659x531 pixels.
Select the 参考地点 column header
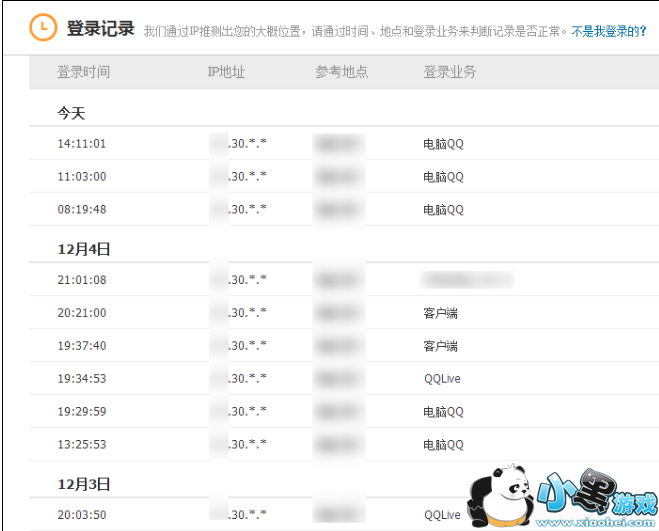pyautogui.click(x=342, y=72)
